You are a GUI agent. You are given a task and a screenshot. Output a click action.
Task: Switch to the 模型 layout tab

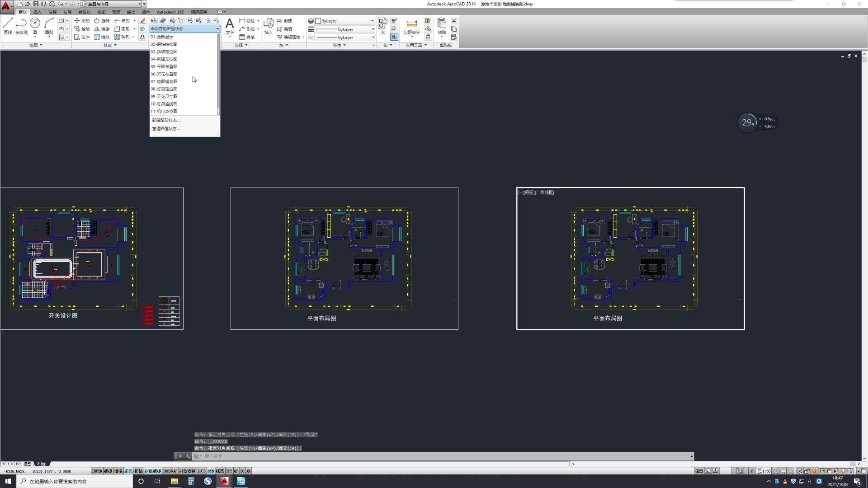[x=28, y=464]
